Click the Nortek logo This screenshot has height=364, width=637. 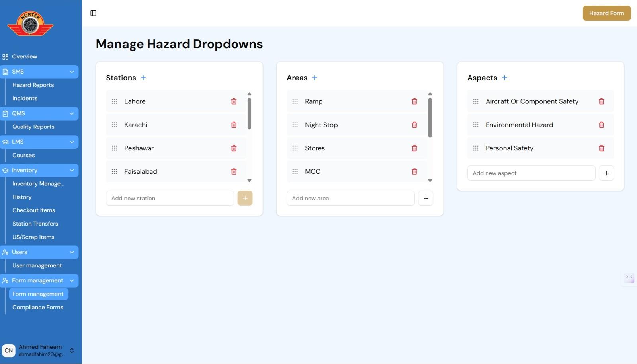pos(30,23)
